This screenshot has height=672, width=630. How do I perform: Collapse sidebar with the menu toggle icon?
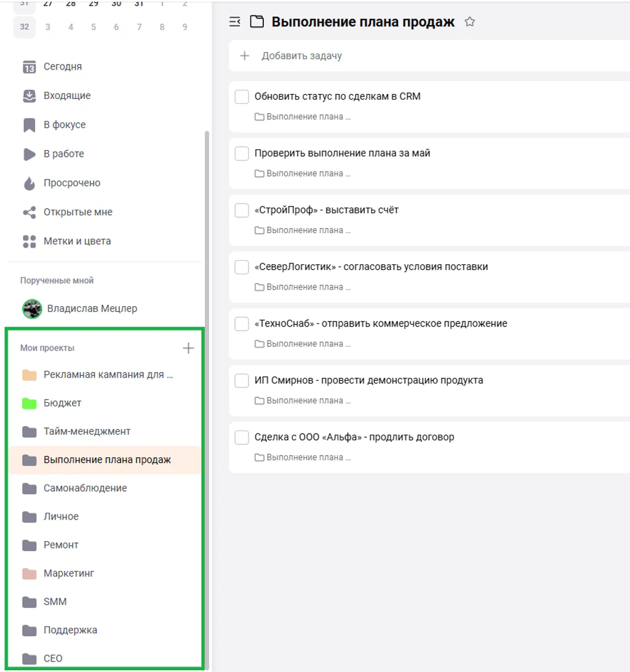[x=234, y=22]
